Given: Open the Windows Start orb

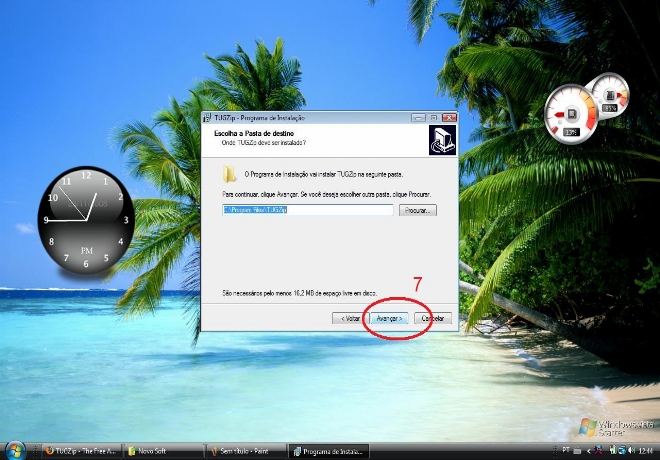Looking at the screenshot, I should 16,450.
